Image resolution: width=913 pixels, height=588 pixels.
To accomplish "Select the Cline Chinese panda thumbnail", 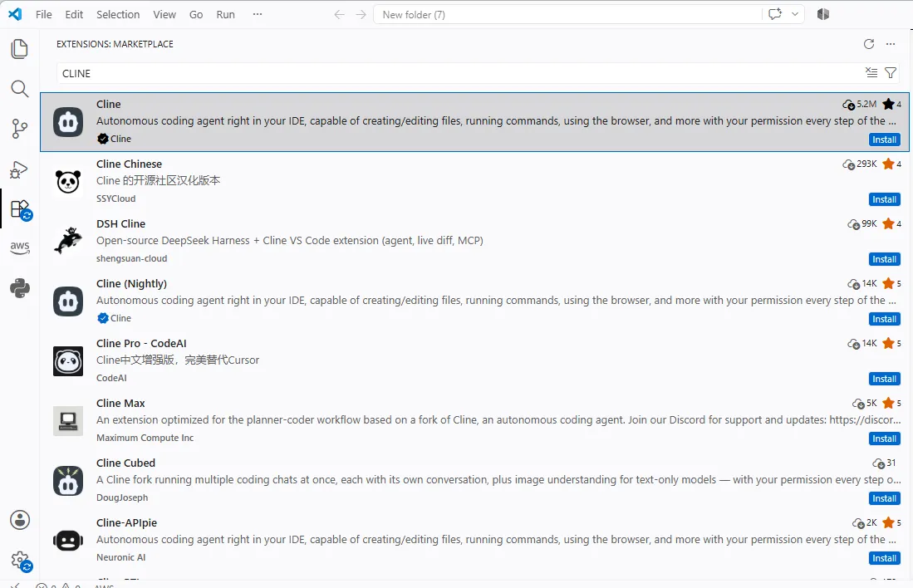I will [x=68, y=182].
